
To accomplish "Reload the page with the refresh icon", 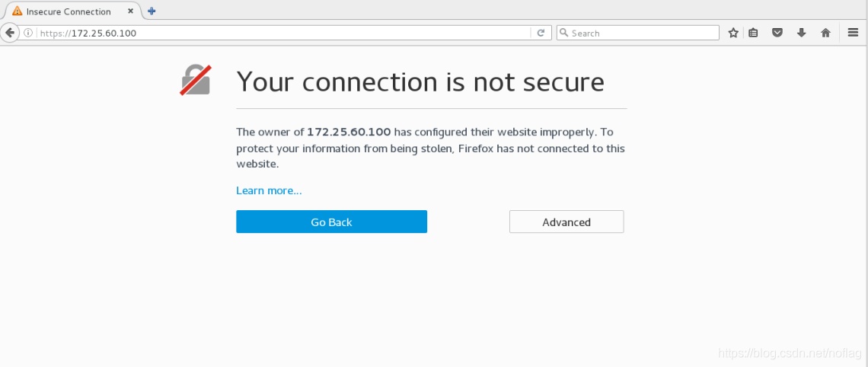I will [541, 34].
